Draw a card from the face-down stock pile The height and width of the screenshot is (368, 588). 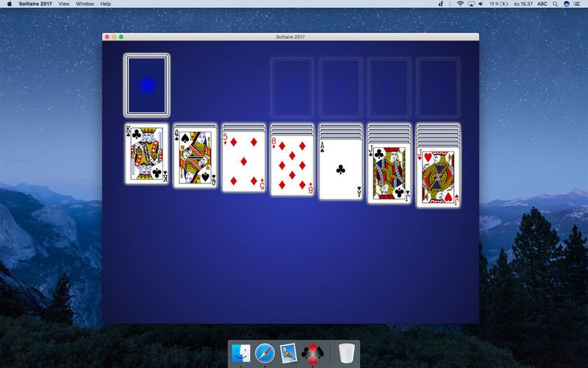(x=146, y=85)
